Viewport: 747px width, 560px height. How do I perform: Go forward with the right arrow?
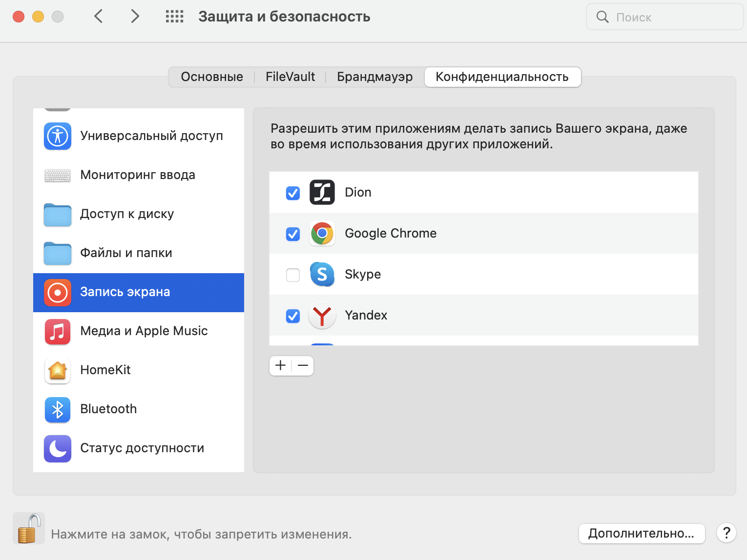[135, 17]
